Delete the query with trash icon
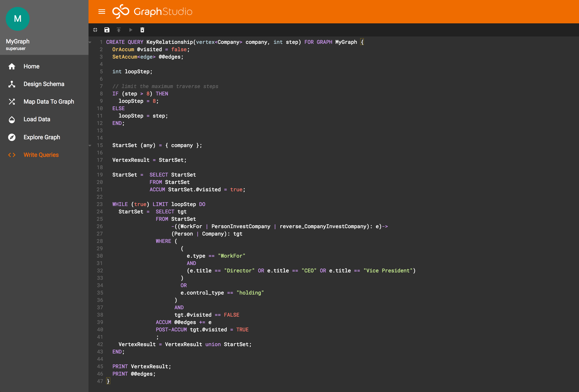Viewport: 579px width, 392px height. point(142,30)
